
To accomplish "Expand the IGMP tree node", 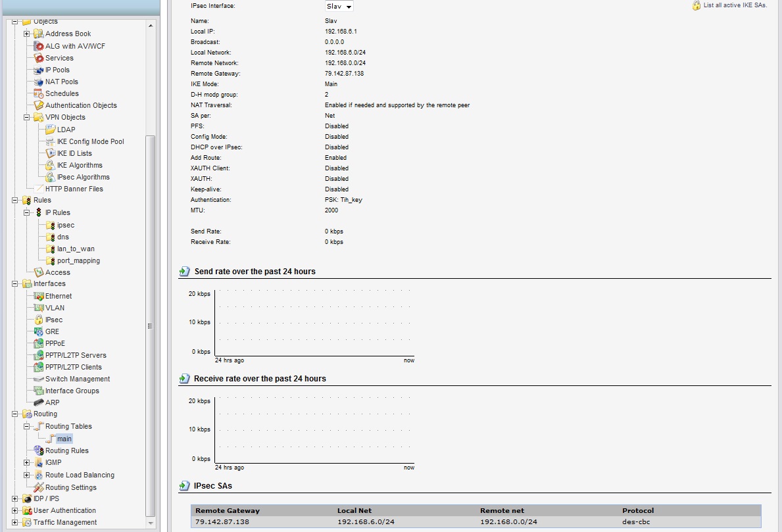I will click(27, 462).
